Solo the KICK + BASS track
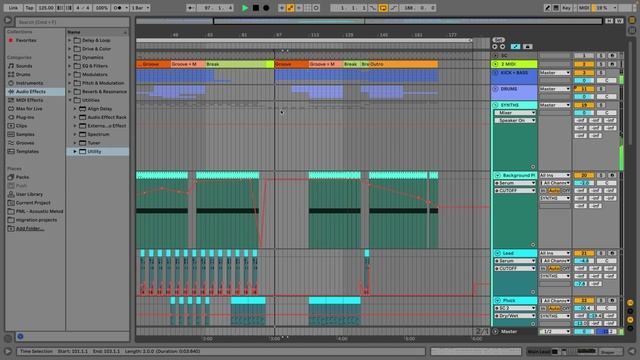 (601, 73)
